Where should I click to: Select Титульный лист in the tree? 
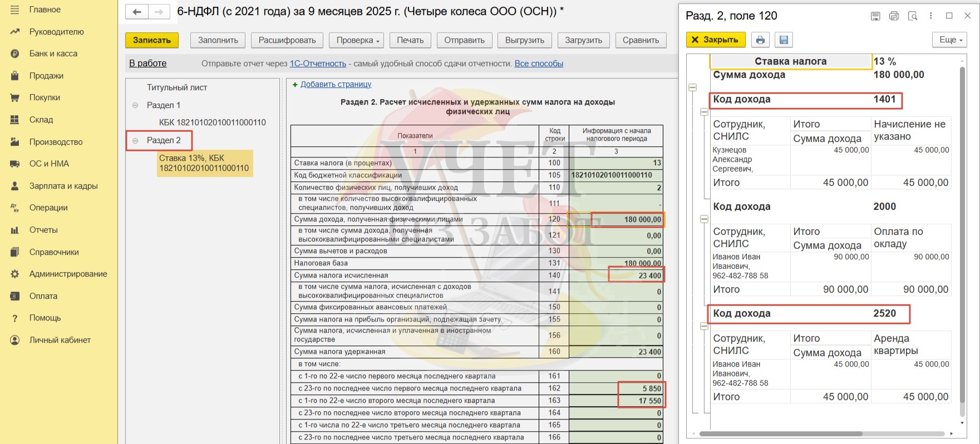pyautogui.click(x=177, y=87)
